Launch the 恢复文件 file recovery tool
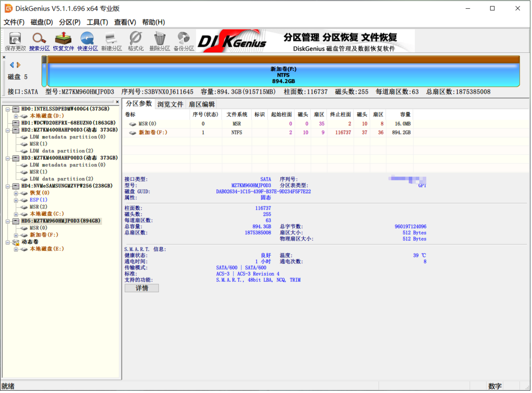Image resolution: width=532 pixels, height=393 pixels. pyautogui.click(x=63, y=41)
